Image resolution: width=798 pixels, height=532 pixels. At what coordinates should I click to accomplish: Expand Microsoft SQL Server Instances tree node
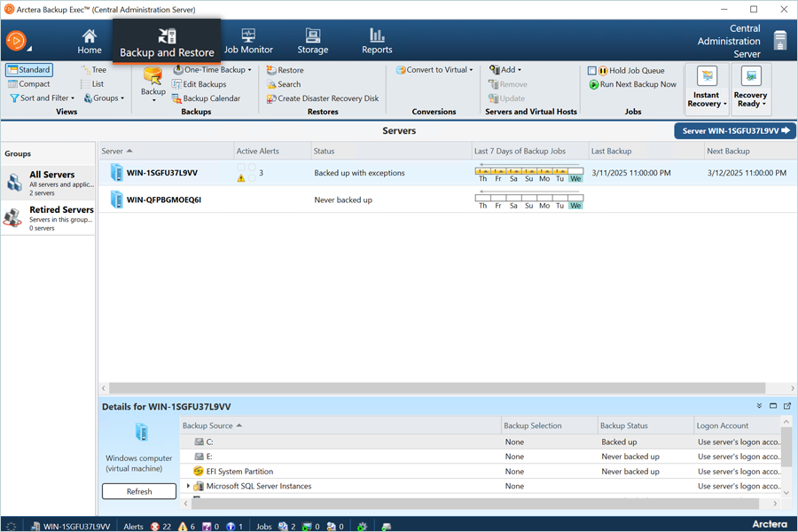[188, 486]
